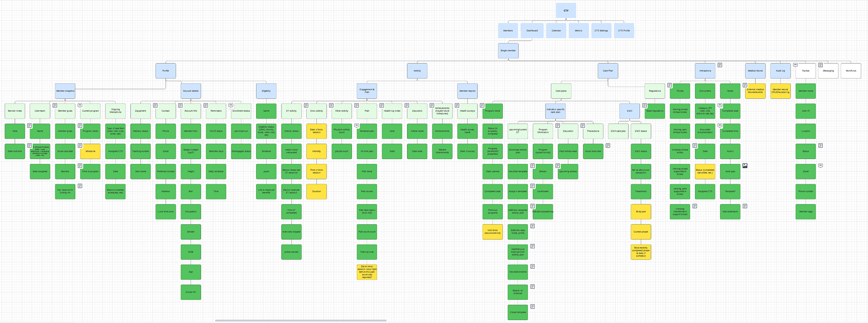Viewport: 868px width, 323px height.
Task: Click the image icon beside Note type node
Action: pos(745,166)
